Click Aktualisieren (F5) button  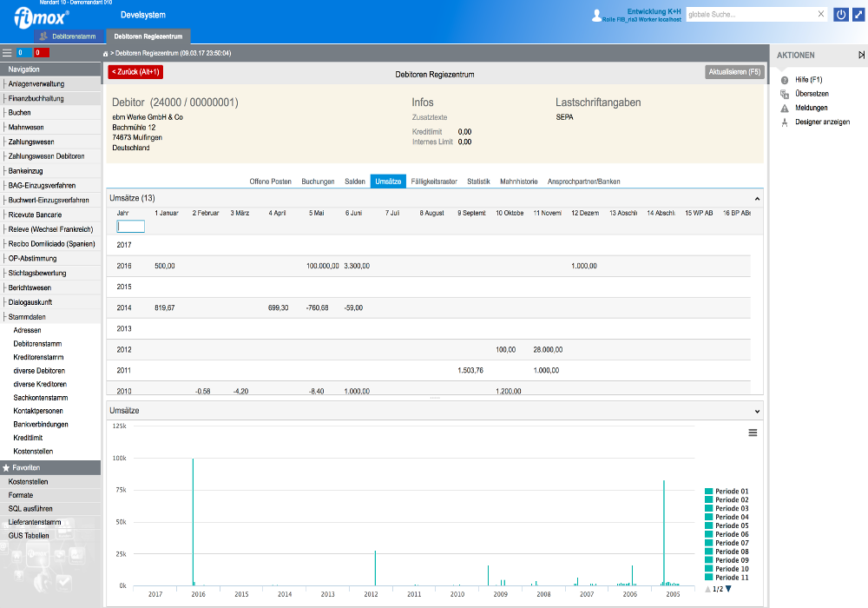pos(734,72)
